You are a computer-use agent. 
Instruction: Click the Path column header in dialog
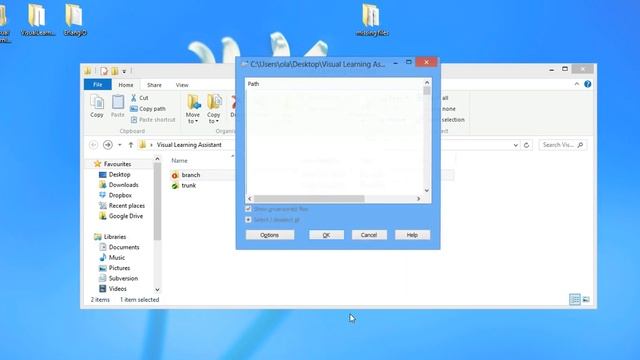(x=253, y=84)
